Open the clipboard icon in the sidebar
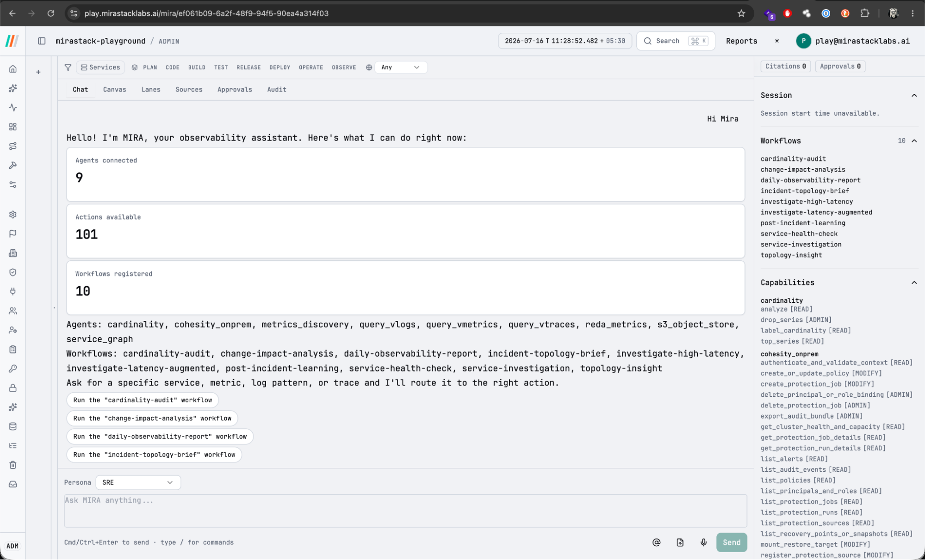This screenshot has height=560, width=925. coord(13,349)
